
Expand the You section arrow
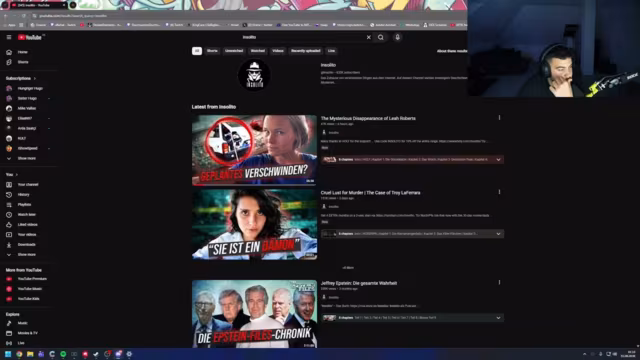(17, 175)
